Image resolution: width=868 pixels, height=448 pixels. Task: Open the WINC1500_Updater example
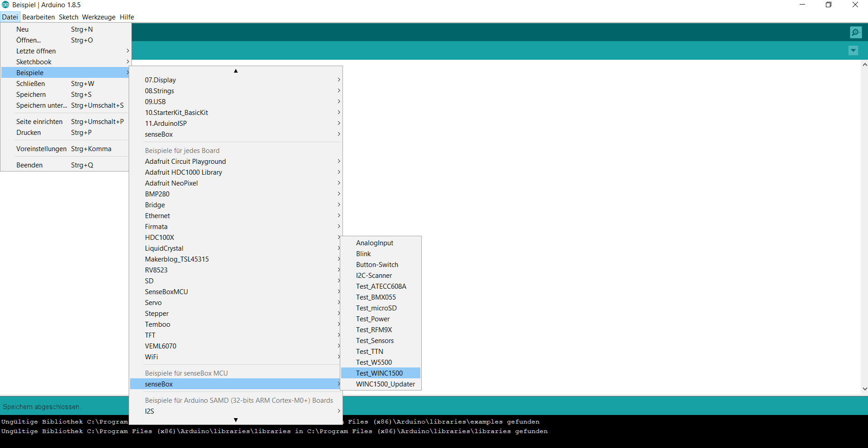pyautogui.click(x=381, y=384)
